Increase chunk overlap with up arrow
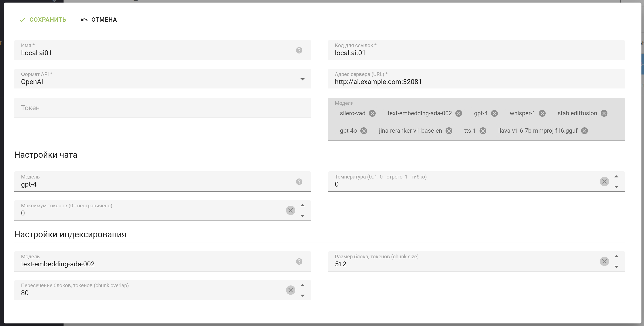644x326 pixels. (x=303, y=285)
